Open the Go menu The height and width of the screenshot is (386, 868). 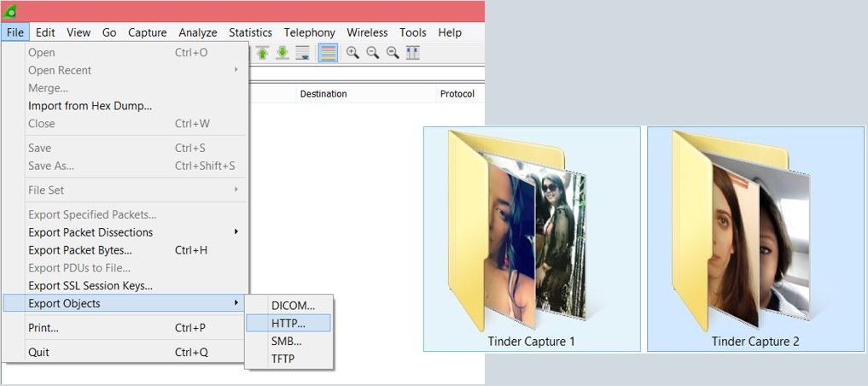tap(109, 32)
